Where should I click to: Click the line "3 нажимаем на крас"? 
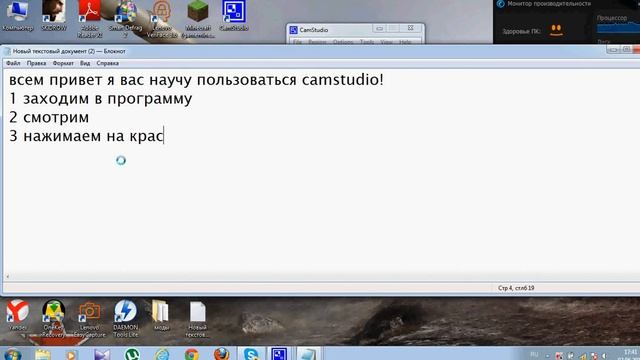click(x=86, y=136)
